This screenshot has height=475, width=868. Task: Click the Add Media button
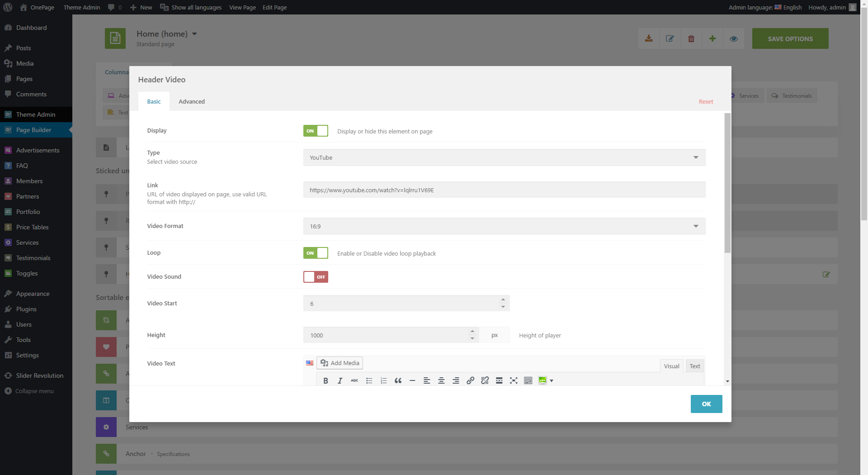pos(340,363)
